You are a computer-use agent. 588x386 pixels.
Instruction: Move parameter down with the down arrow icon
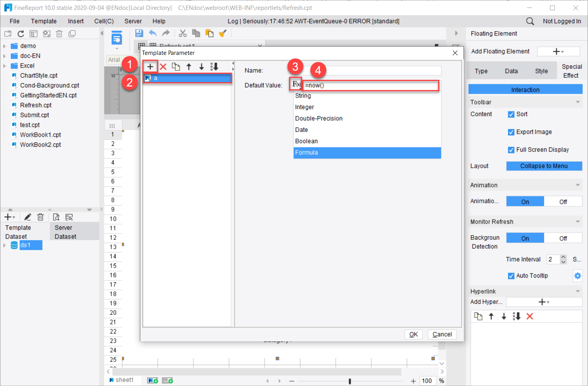(202, 66)
